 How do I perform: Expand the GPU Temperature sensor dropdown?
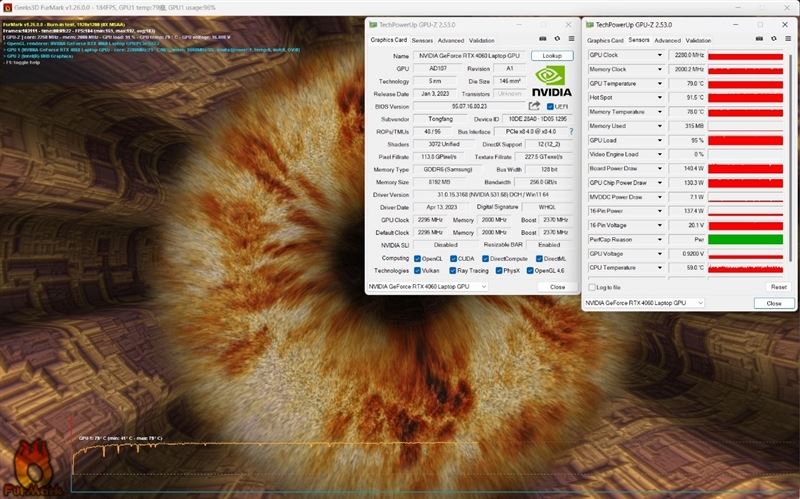click(659, 84)
